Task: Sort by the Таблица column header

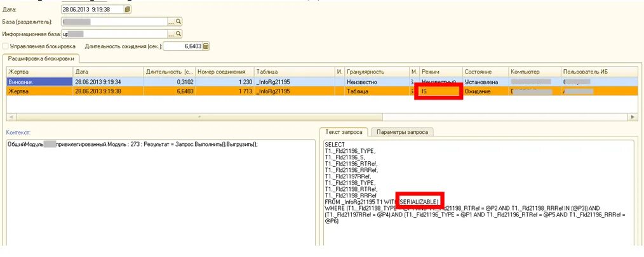Action: (x=294, y=72)
